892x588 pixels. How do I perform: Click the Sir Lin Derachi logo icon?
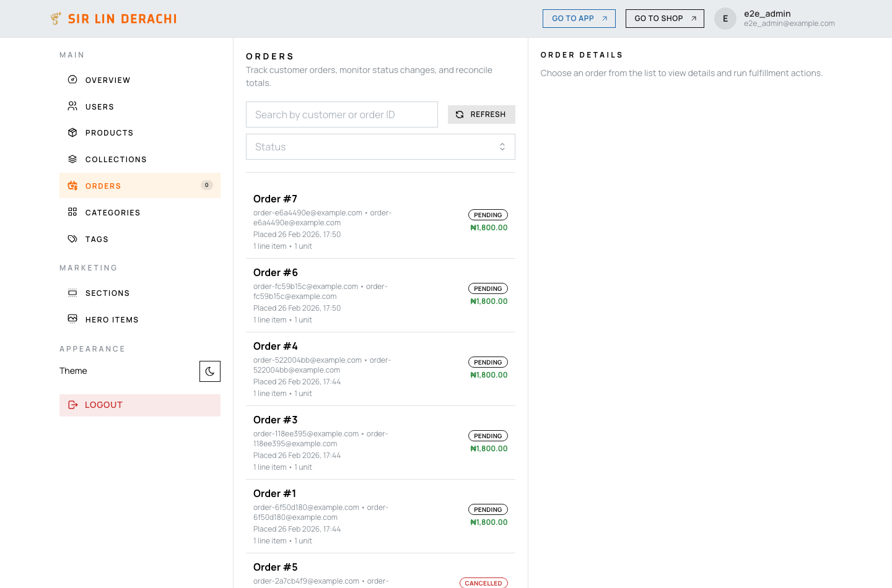point(56,19)
